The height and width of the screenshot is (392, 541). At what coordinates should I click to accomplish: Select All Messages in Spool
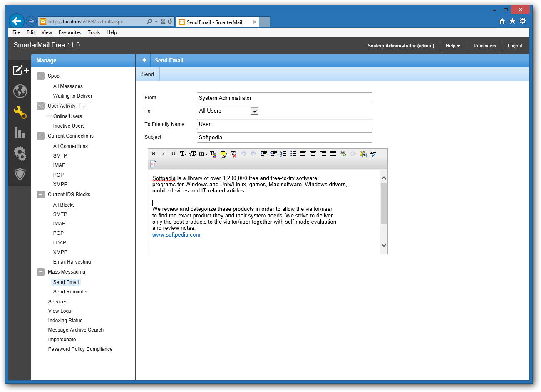(x=68, y=86)
